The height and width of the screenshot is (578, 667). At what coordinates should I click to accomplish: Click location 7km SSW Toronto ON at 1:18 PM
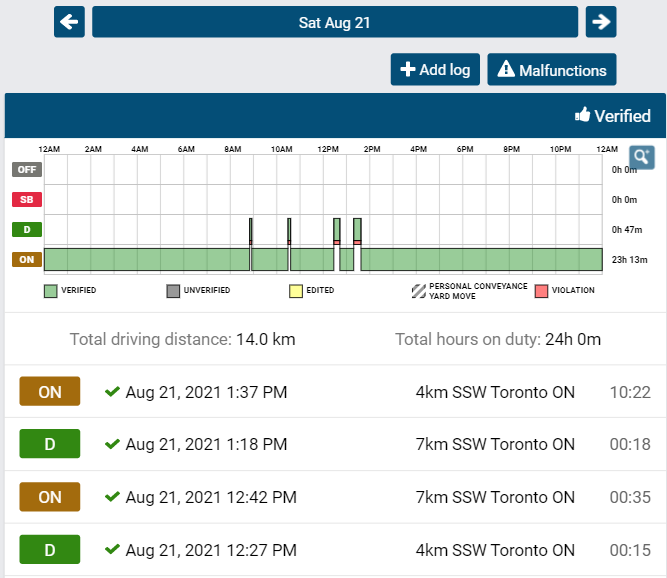pos(495,444)
